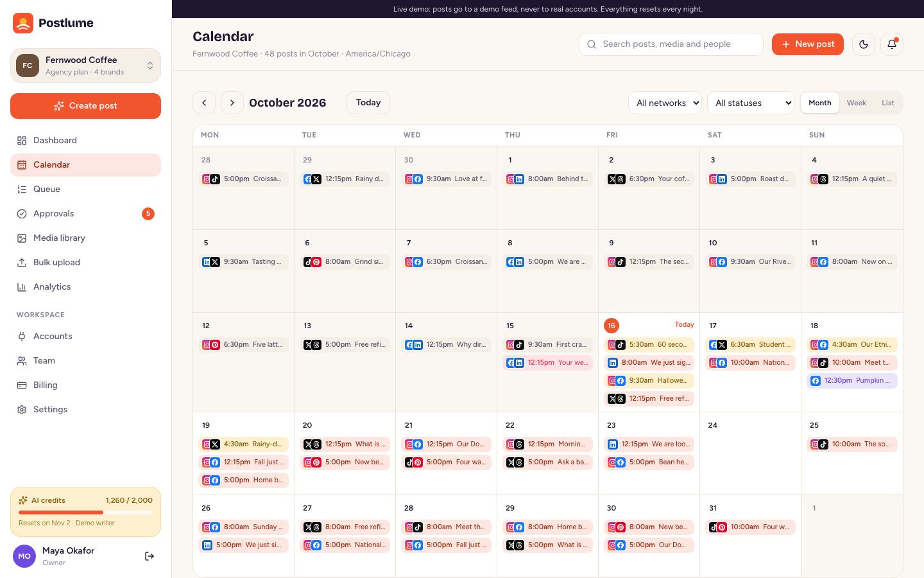924x578 pixels.
Task: Open the 12:30pm Pumpkin post on the 18th
Action: (852, 381)
